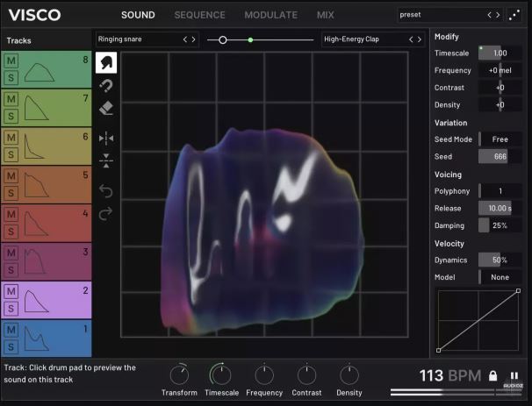Toggle the BPM lock icon
532x406 pixels.
click(493, 375)
